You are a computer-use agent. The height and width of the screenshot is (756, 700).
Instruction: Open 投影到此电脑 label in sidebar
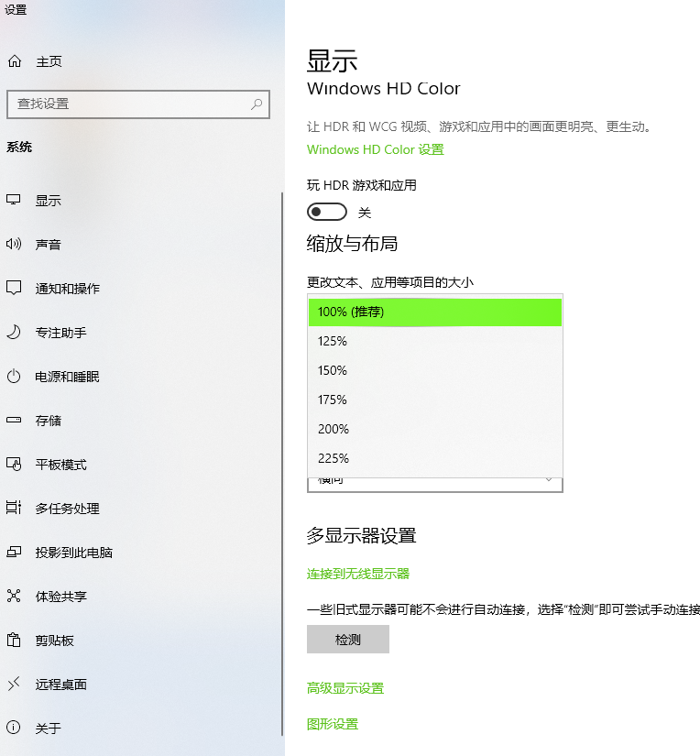(74, 553)
